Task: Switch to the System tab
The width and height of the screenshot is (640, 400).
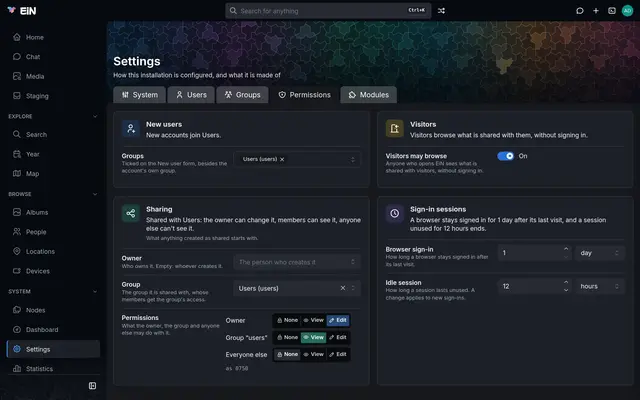Action: (140, 95)
